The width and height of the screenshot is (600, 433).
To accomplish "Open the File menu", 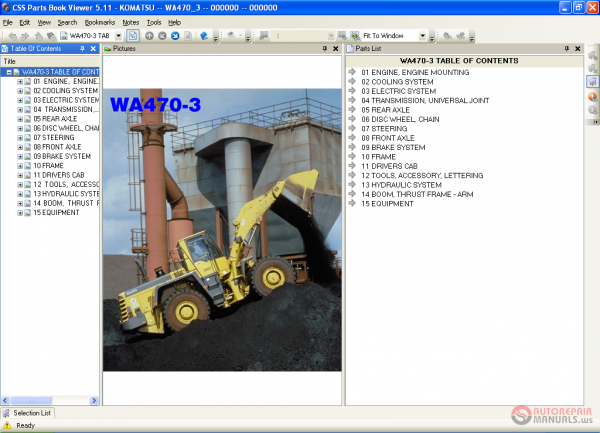I will pyautogui.click(x=8, y=23).
